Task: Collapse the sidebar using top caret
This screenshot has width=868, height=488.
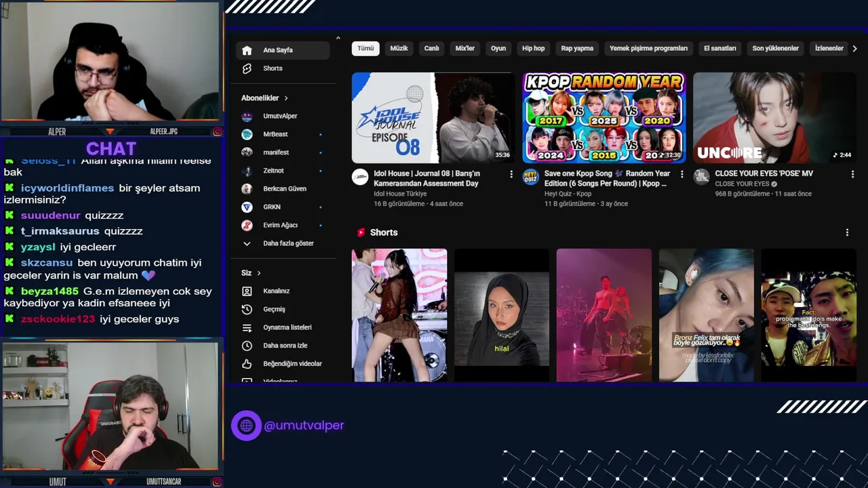Action: (338, 39)
